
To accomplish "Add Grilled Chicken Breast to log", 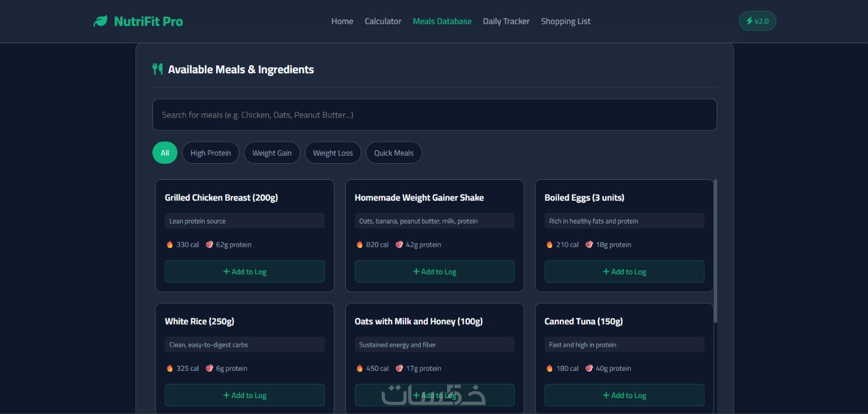I will point(245,271).
